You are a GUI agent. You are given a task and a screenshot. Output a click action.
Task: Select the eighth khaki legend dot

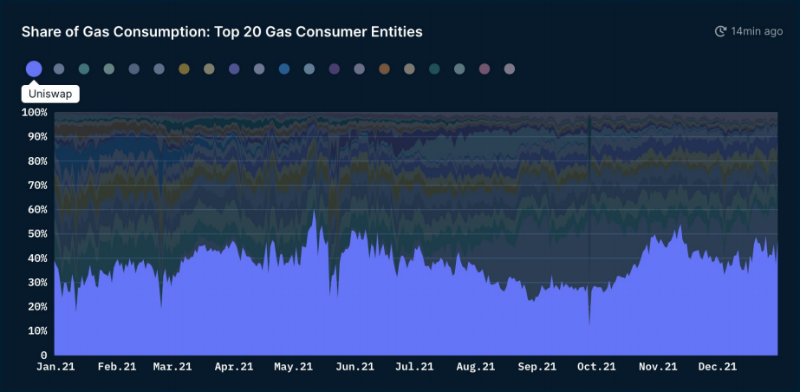click(209, 69)
